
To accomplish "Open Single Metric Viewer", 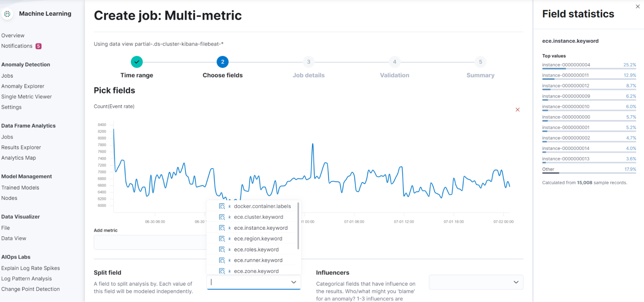I will coord(26,97).
